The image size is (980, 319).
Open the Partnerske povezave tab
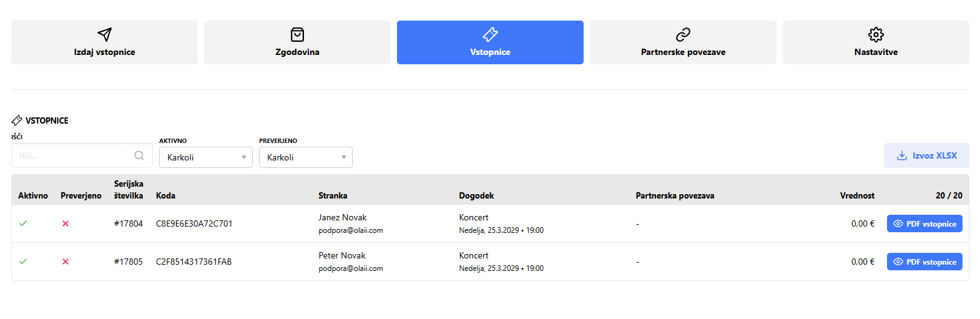[683, 42]
